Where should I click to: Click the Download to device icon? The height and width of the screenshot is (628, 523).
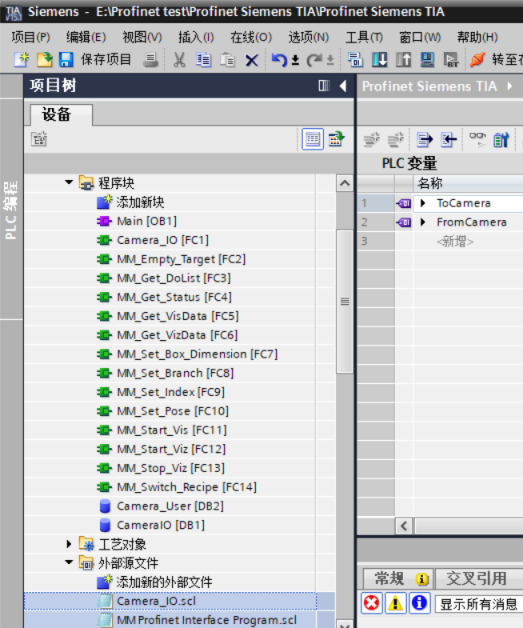(379, 60)
